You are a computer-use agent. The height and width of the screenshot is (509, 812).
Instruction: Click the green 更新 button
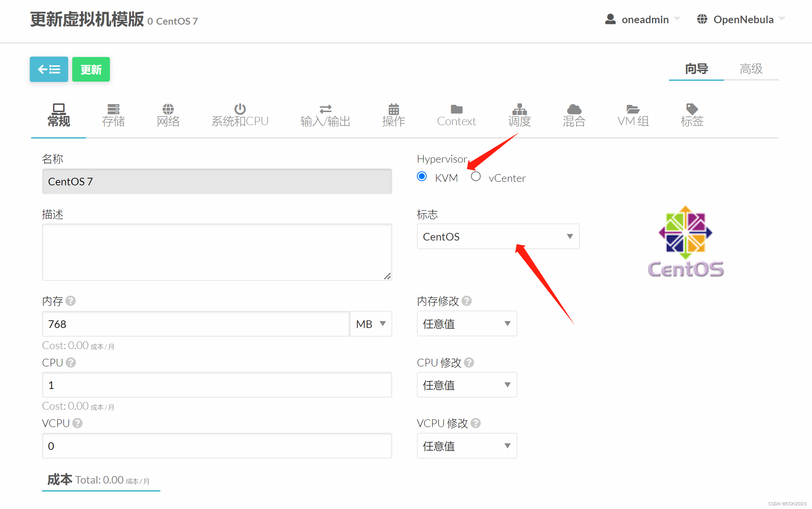tap(91, 69)
